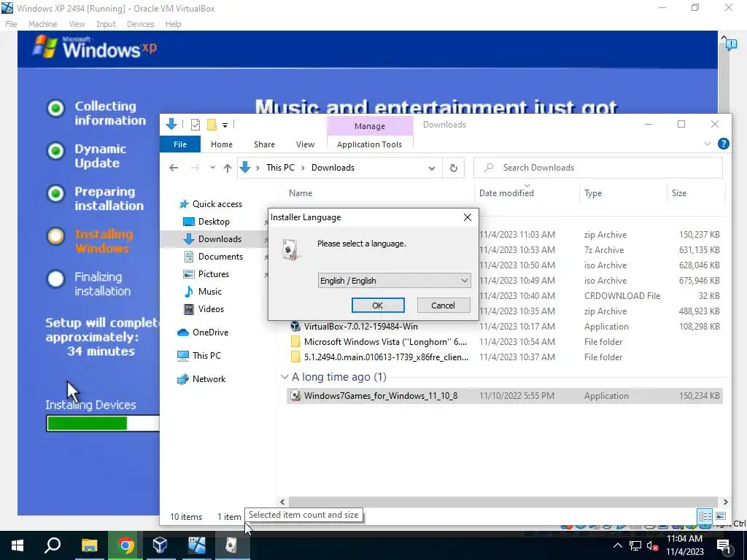747x560 pixels.
Task: Open Pictures in navigation pane
Action: tap(214, 274)
